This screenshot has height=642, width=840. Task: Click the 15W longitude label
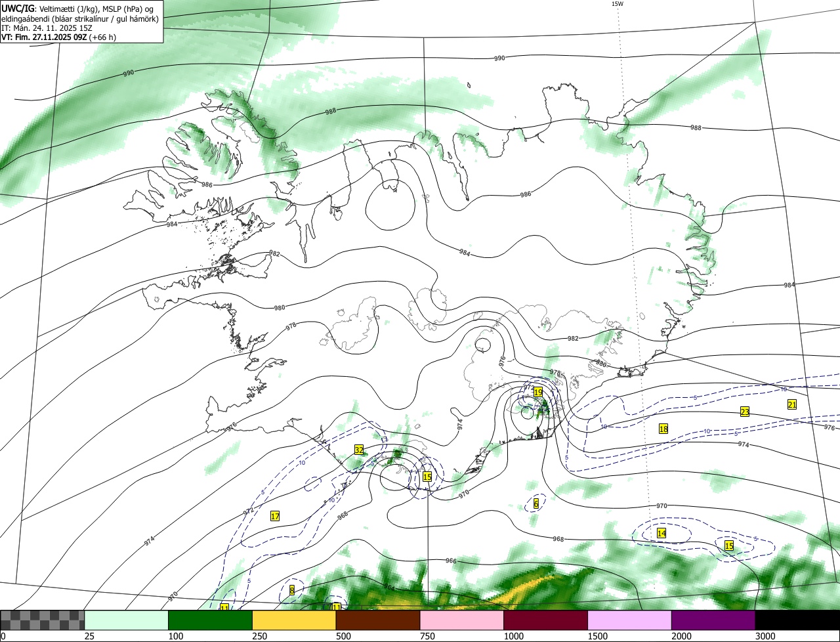pyautogui.click(x=617, y=4)
